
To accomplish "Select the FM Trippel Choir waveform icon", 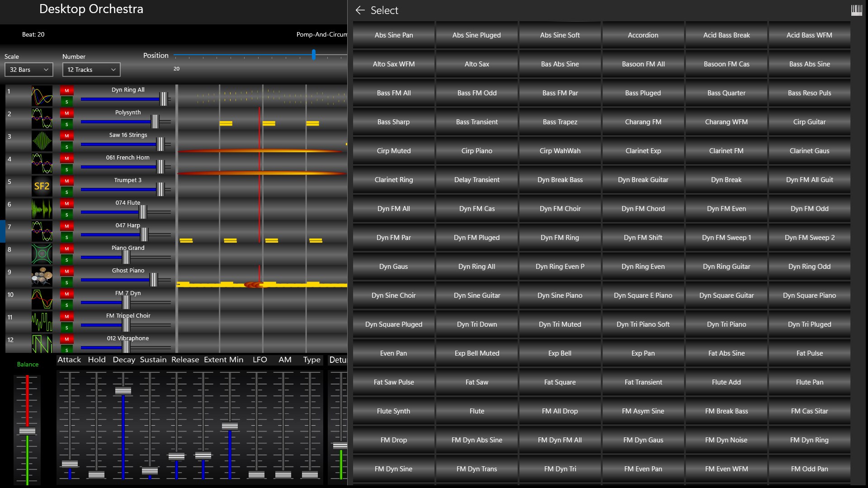I will click(x=42, y=321).
